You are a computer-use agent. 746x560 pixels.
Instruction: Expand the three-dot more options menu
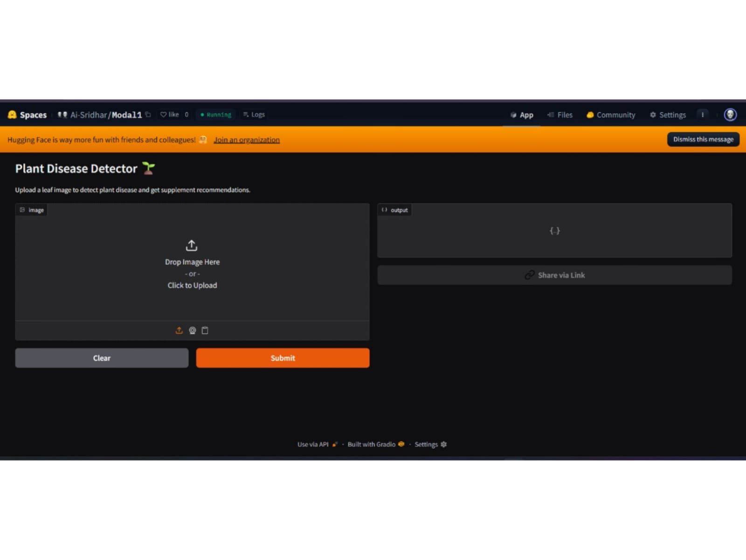click(703, 115)
